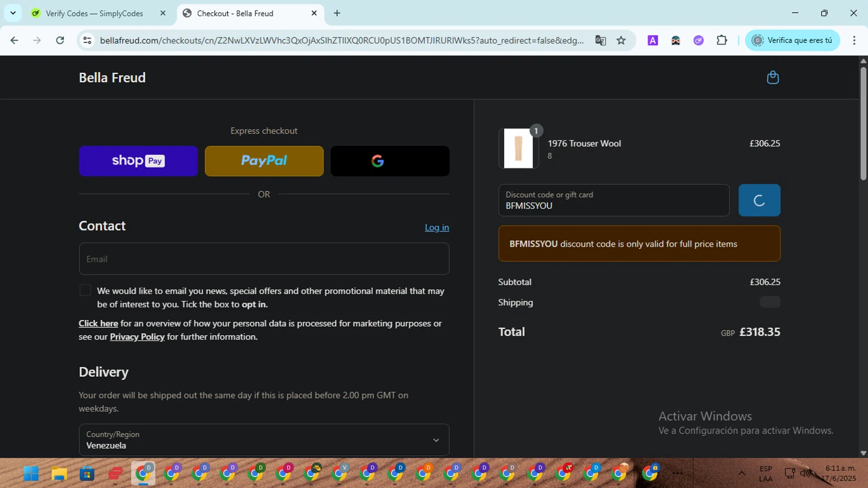Click the discount code input field
This screenshot has height=488, width=868.
pyautogui.click(x=614, y=200)
